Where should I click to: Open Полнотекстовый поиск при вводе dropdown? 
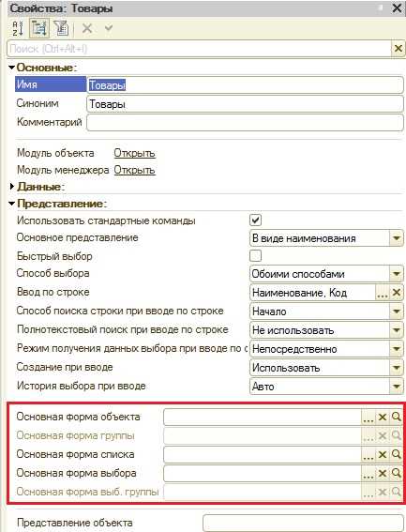(x=397, y=330)
